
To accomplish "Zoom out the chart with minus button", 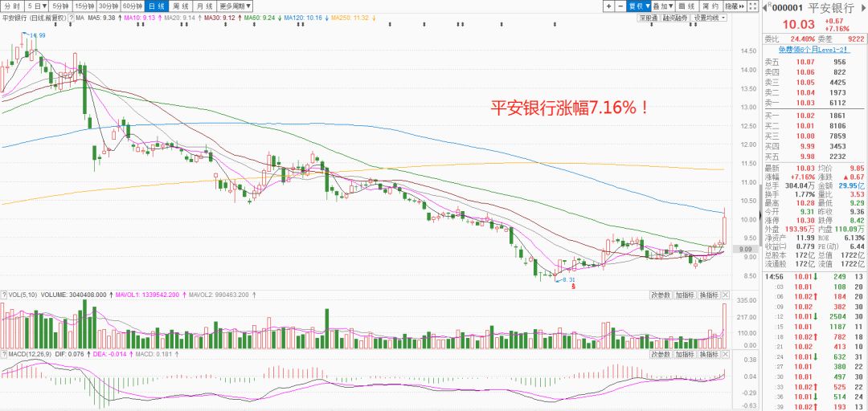I will [x=620, y=6].
